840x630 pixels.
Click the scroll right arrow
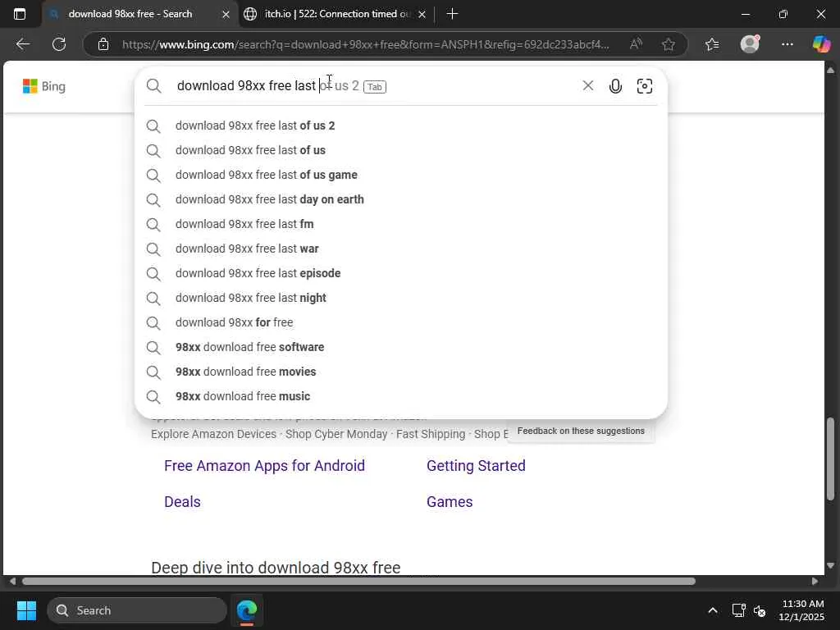tap(815, 582)
